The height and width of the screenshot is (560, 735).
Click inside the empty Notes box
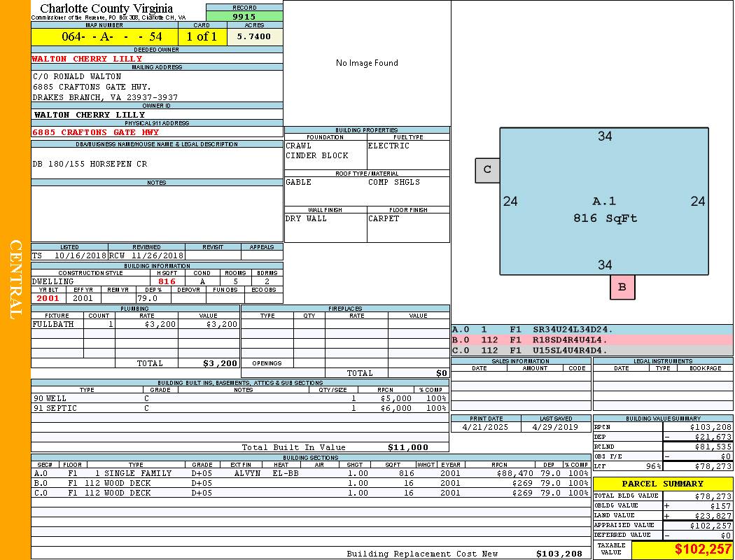tap(157, 213)
